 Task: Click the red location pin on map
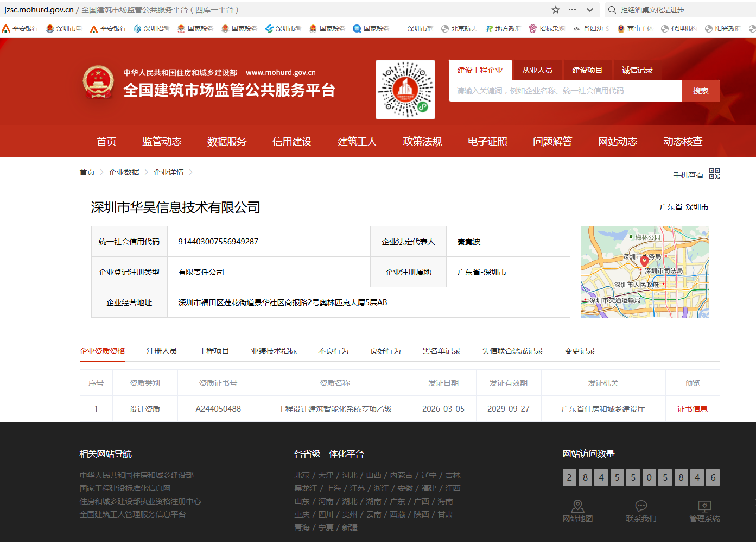(x=644, y=261)
